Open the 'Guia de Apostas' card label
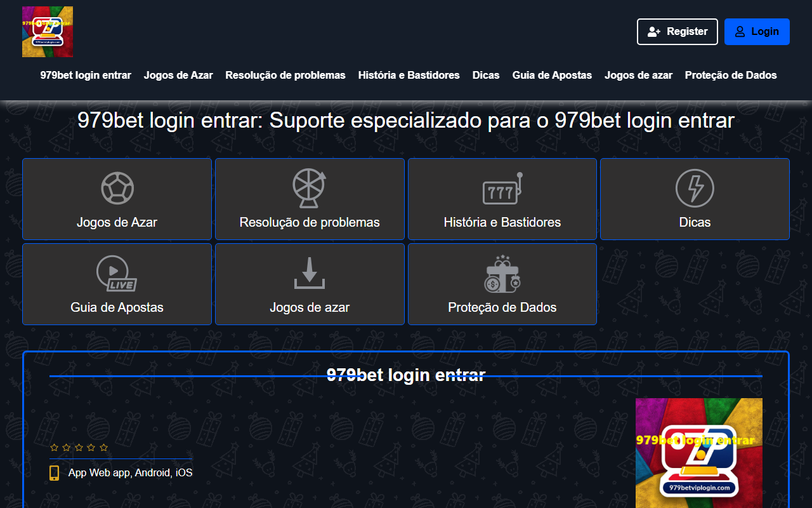The height and width of the screenshot is (508, 812). [x=117, y=307]
